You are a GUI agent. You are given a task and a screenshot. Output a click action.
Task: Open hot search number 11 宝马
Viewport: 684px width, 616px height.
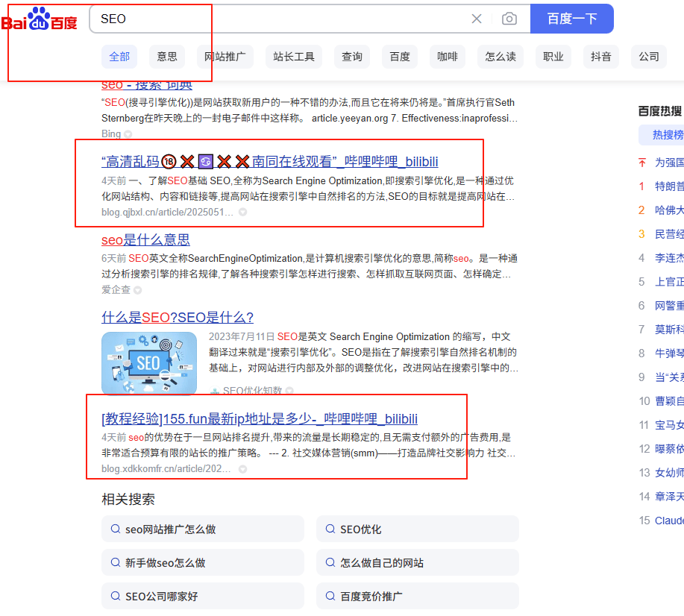click(669, 425)
